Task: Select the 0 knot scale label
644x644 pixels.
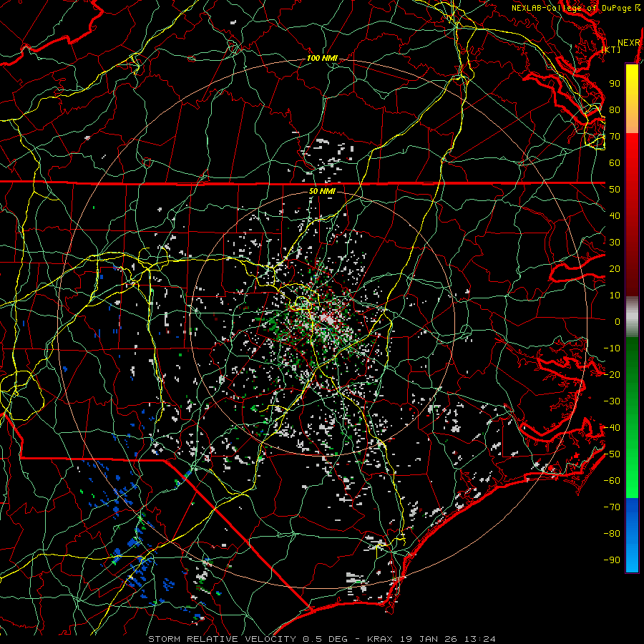Action: click(618, 321)
